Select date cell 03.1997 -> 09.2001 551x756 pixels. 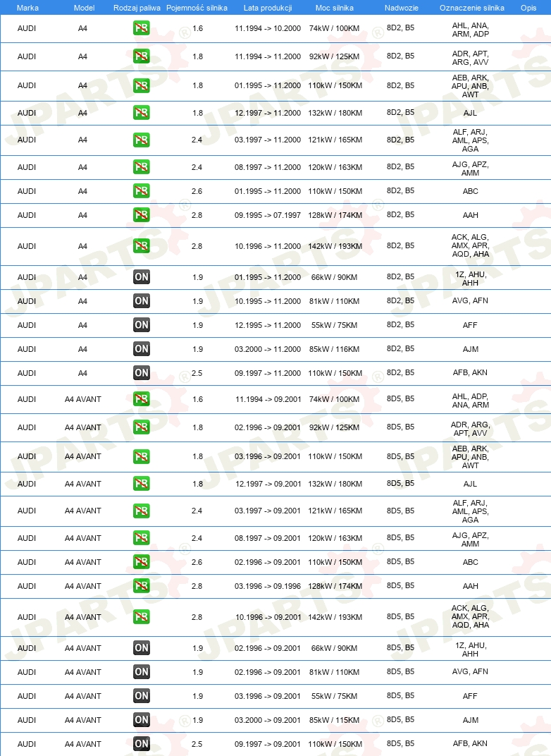tap(268, 511)
